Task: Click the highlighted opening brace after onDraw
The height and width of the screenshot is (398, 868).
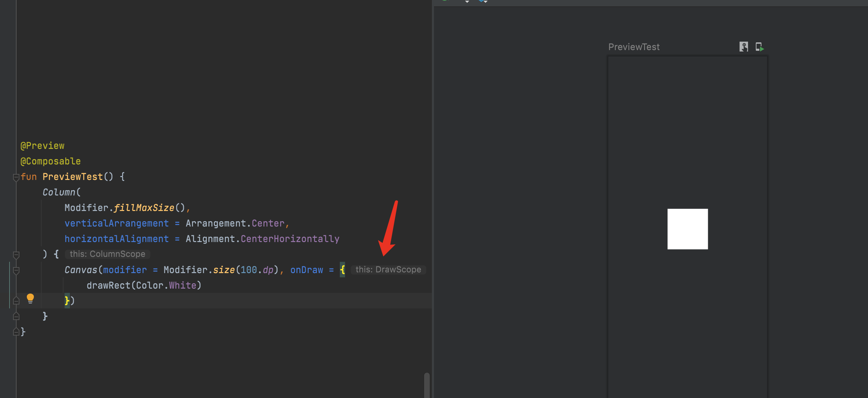Action: tap(342, 270)
